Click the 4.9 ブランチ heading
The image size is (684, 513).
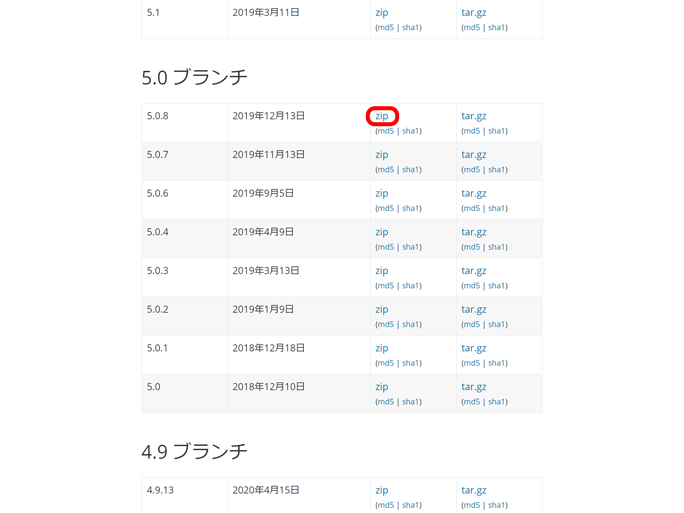195,451
